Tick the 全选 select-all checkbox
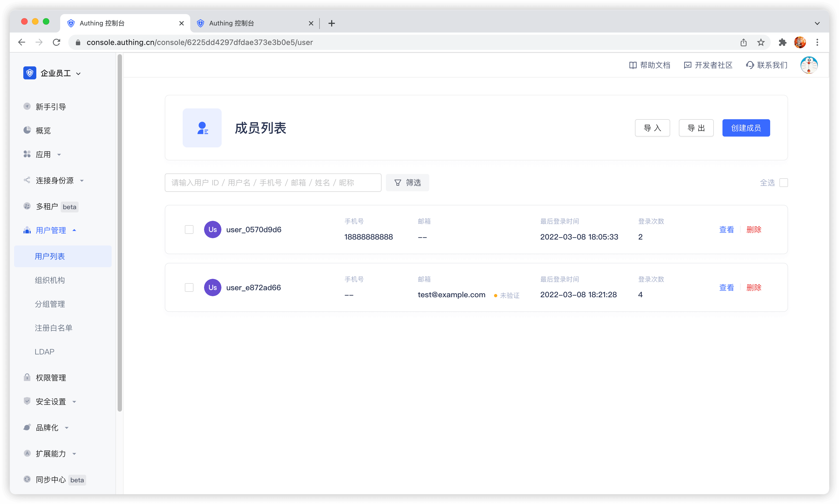 (783, 183)
